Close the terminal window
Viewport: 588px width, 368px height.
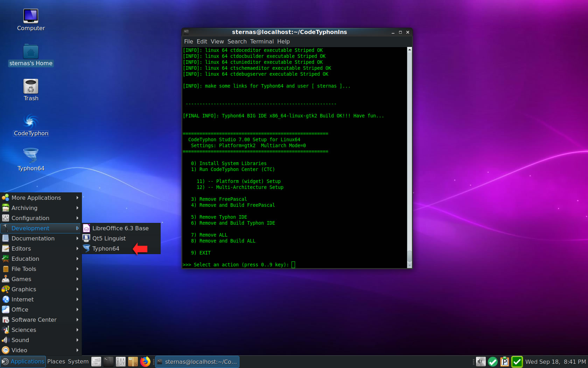(408, 32)
